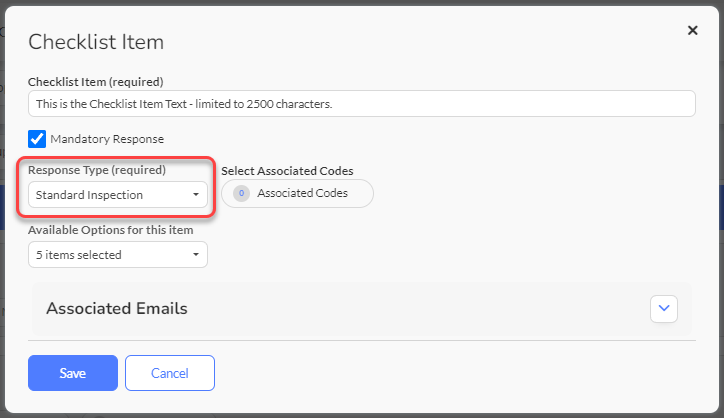Uncheck the Mandatory Response checkbox
Screen dimensions: 724x418
coord(37,139)
